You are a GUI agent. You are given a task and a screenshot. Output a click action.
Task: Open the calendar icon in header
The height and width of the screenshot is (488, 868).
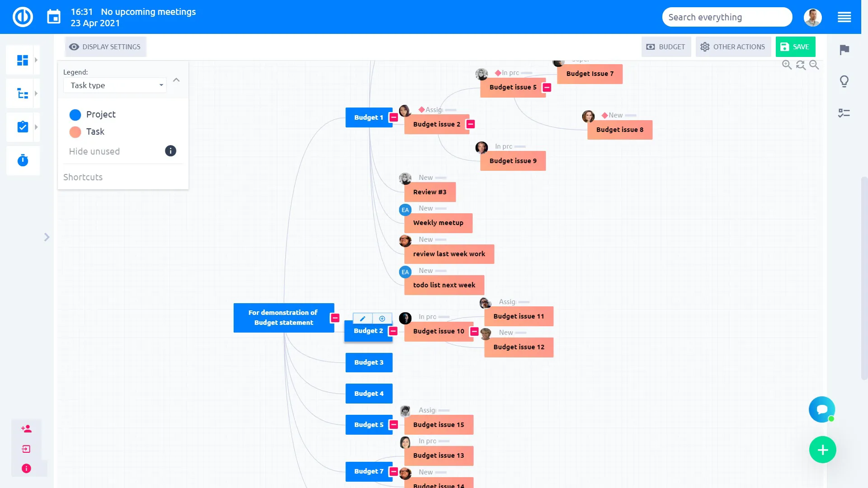(54, 17)
